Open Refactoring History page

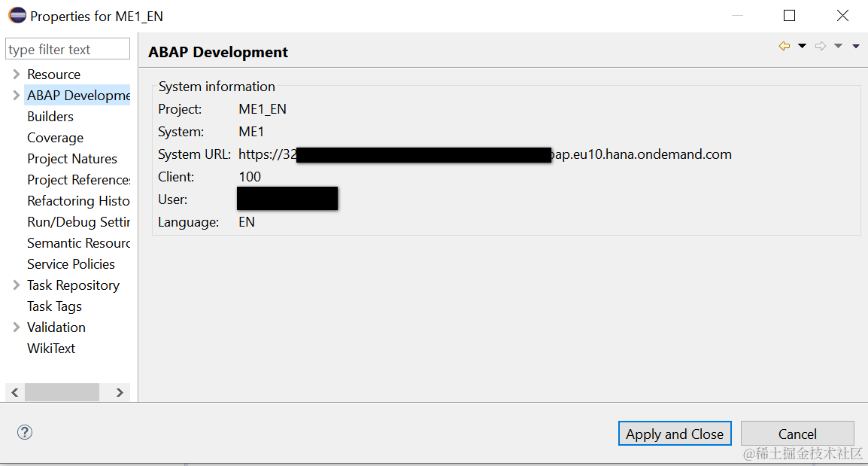click(x=79, y=200)
